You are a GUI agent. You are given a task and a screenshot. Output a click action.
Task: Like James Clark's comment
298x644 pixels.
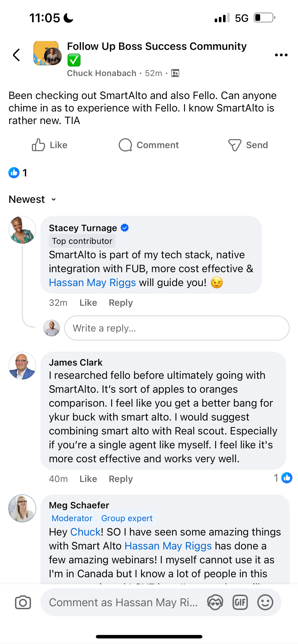tap(88, 479)
